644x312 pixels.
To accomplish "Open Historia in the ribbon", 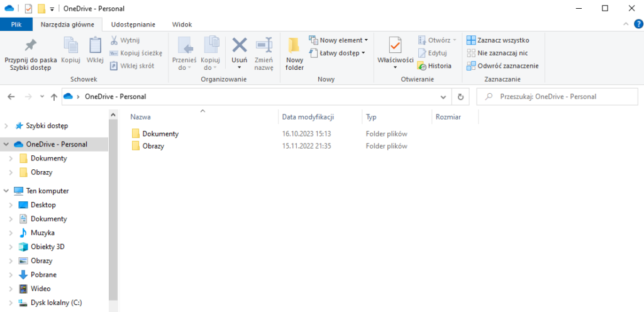I will coord(434,65).
